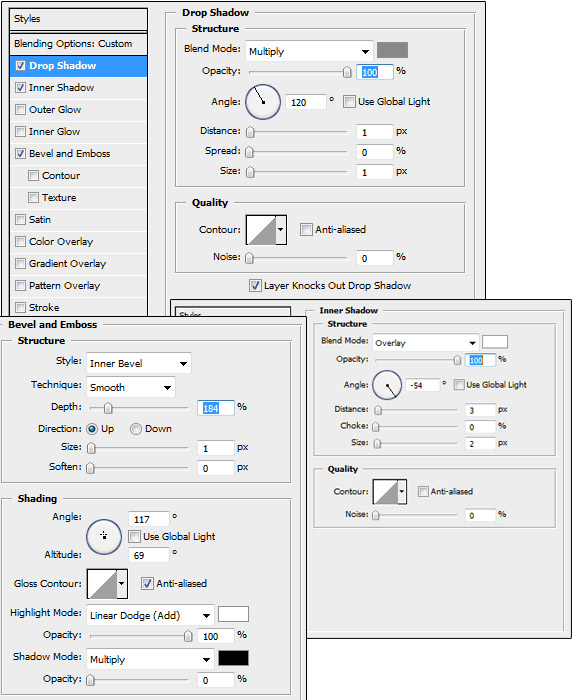Screen dimensions: 580x700
Task: Expand Gloss Contour picker arrow
Action: 122,584
